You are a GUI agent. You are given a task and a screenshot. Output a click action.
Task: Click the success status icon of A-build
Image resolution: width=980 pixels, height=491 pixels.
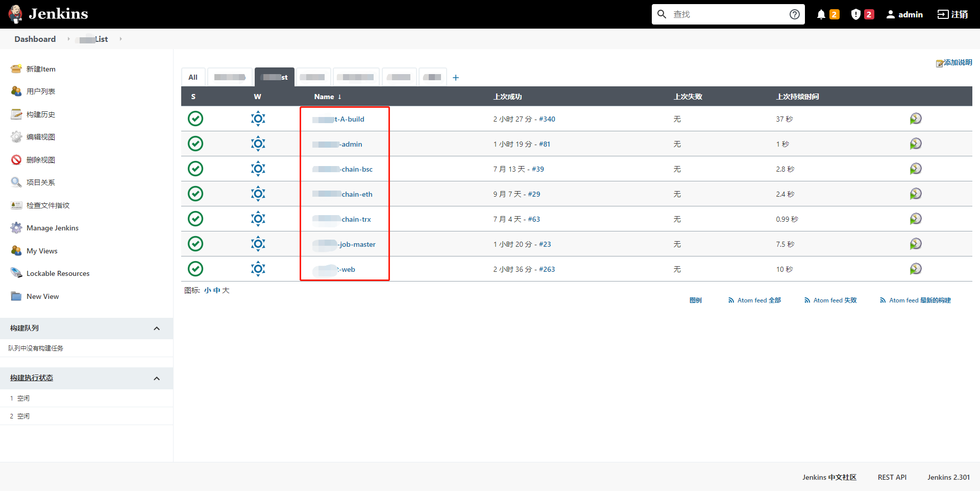tap(195, 119)
